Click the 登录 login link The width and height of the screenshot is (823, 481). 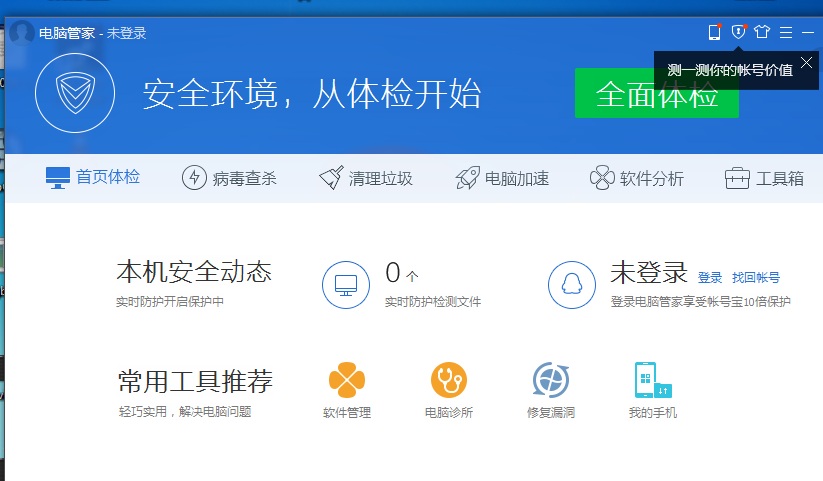[x=710, y=277]
